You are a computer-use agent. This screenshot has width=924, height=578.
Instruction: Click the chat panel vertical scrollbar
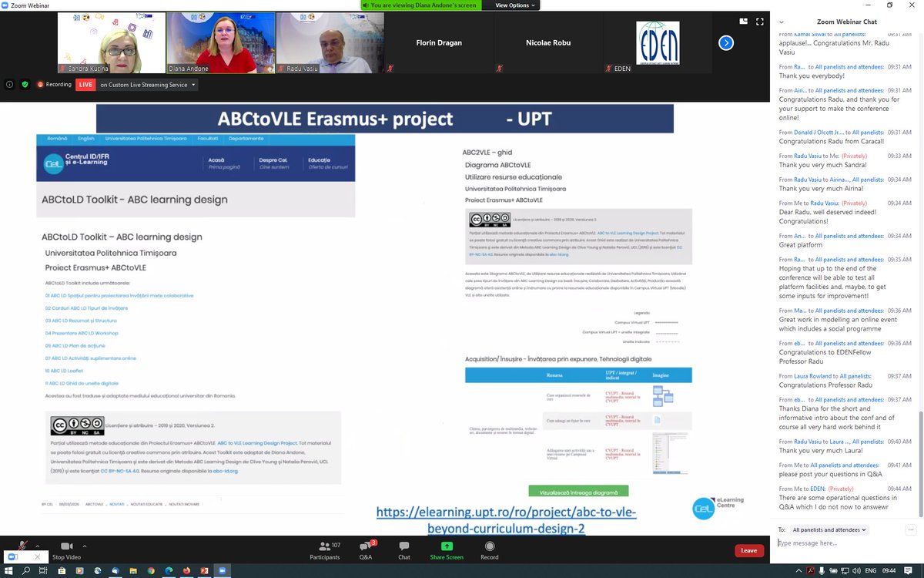pyautogui.click(x=920, y=462)
